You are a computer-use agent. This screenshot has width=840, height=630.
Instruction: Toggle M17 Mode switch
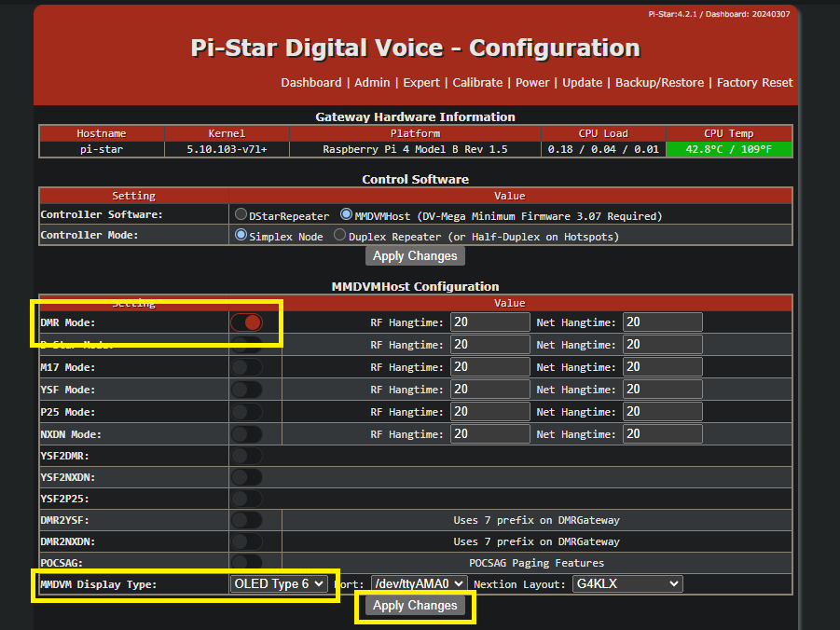(x=247, y=367)
